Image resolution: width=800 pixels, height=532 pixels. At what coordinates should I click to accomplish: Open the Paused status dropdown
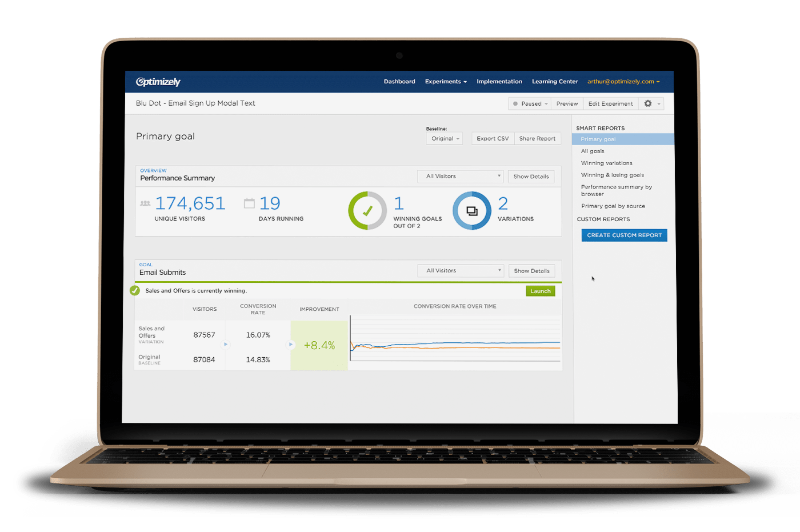530,103
